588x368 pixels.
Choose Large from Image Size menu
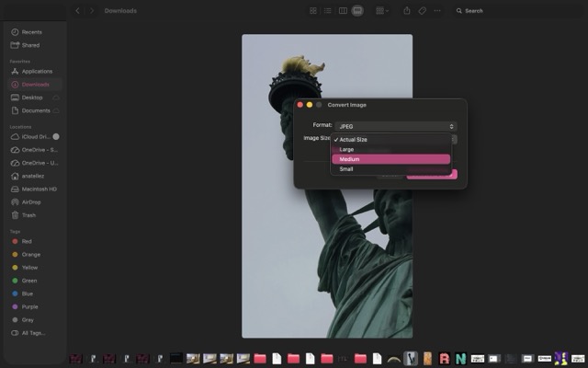[x=390, y=149]
